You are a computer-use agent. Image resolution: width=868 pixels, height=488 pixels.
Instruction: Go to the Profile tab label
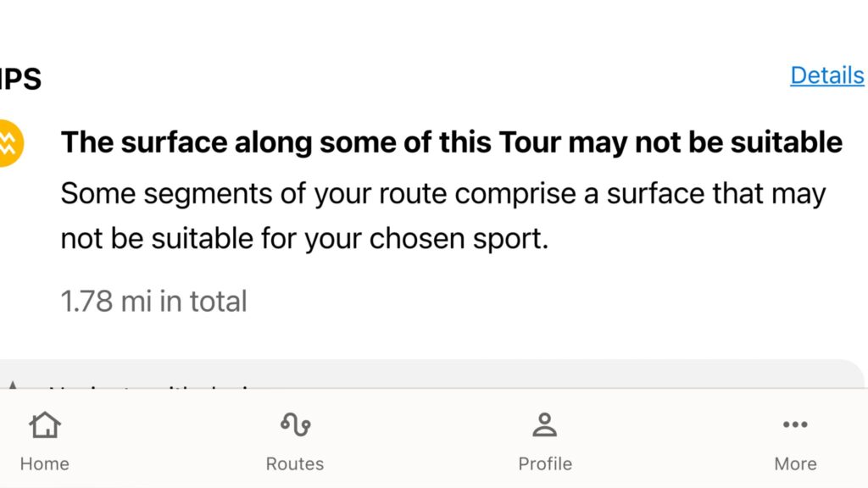pos(544,463)
